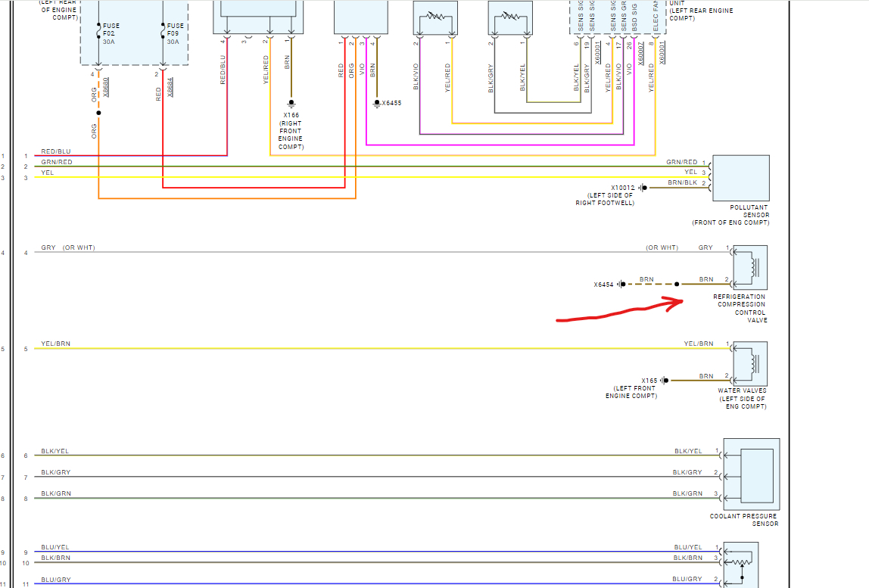The image size is (869, 588).
Task: Select the X60007 connector label
Action: (640, 73)
